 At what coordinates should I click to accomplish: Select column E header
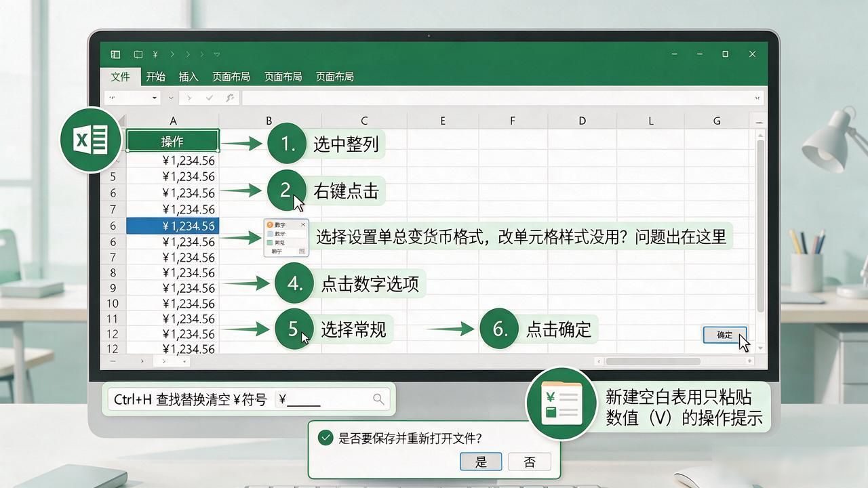(x=442, y=121)
